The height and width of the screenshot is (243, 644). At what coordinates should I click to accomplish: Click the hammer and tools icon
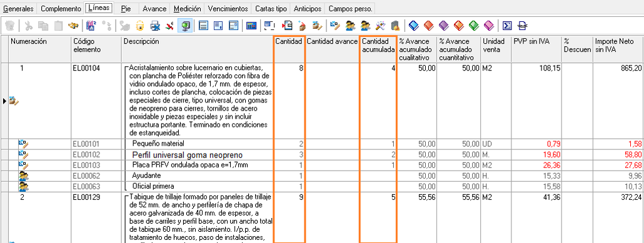tap(381, 26)
